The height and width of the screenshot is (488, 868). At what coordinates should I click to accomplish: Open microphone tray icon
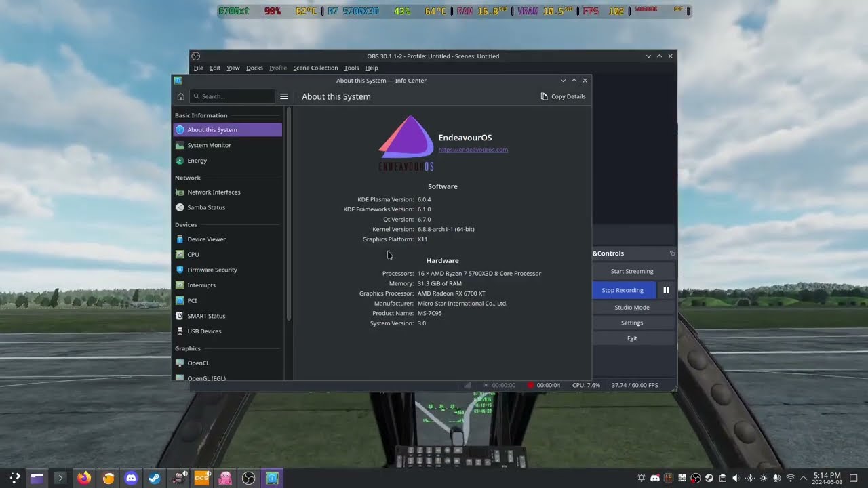777,478
